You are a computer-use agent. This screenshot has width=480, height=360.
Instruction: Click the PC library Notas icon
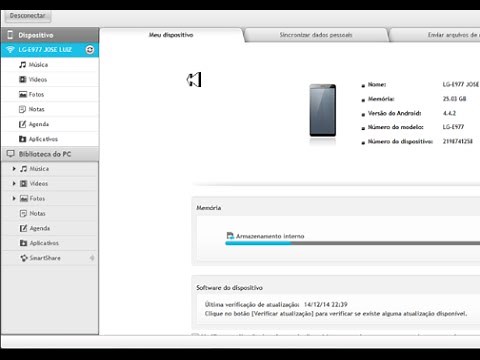point(23,213)
